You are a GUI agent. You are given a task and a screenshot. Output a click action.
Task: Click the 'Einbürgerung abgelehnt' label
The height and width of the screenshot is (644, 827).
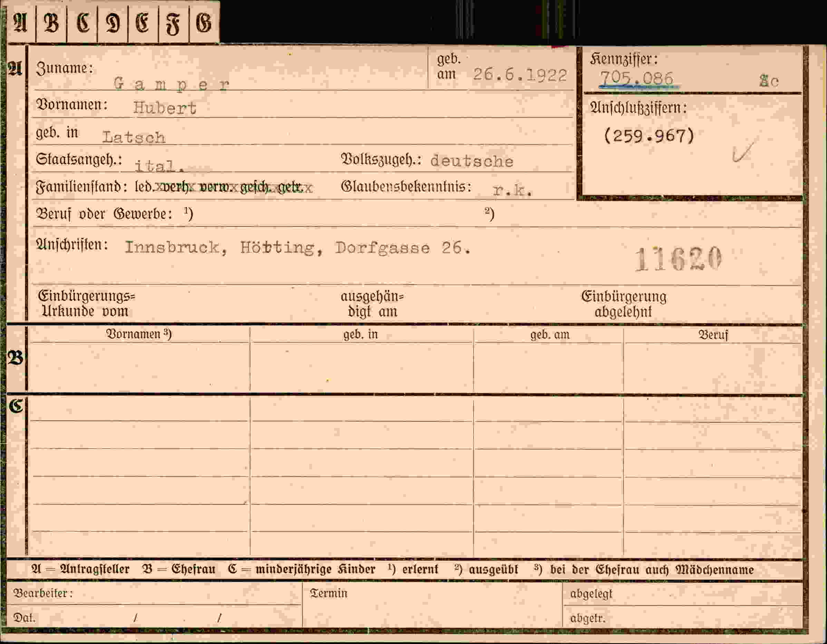(x=624, y=304)
